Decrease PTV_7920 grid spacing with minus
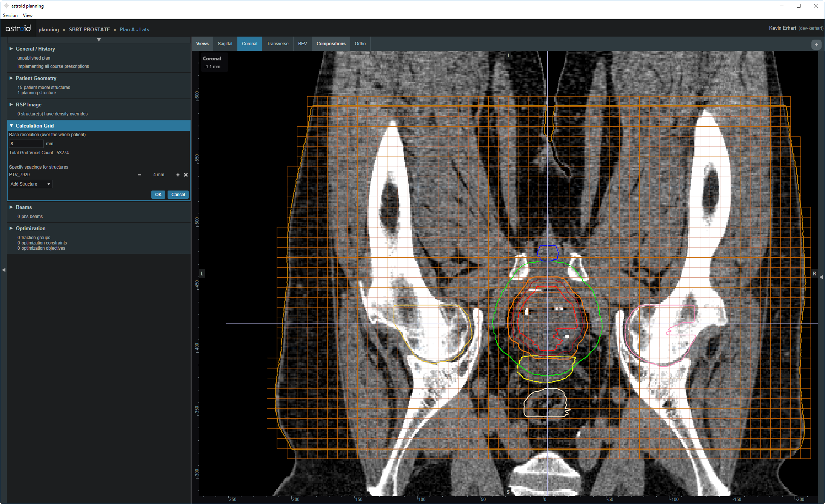This screenshot has height=504, width=825. 139,175
